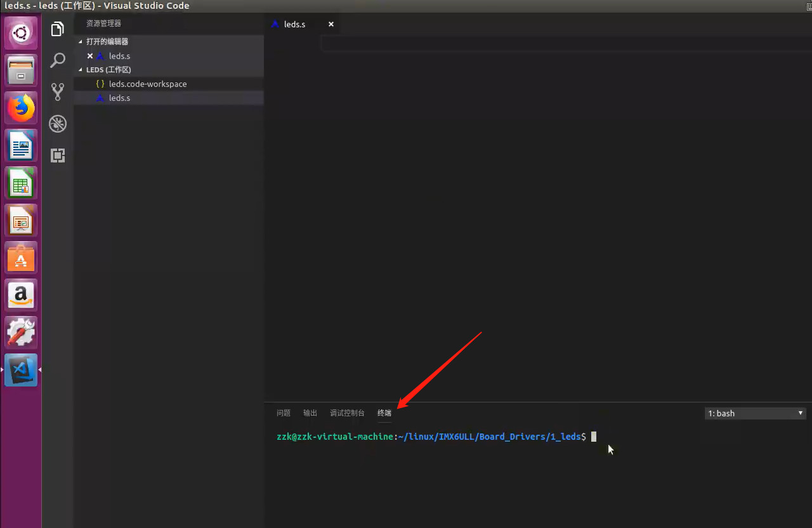Click the first line of the editor

point(566,43)
